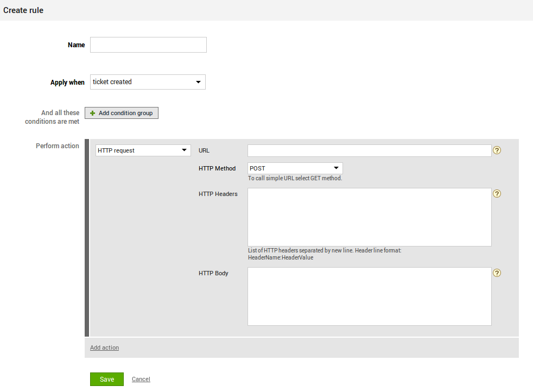Click inside the HTTP Headers text area
Viewport: 533px width, 392px height.
tap(369, 217)
